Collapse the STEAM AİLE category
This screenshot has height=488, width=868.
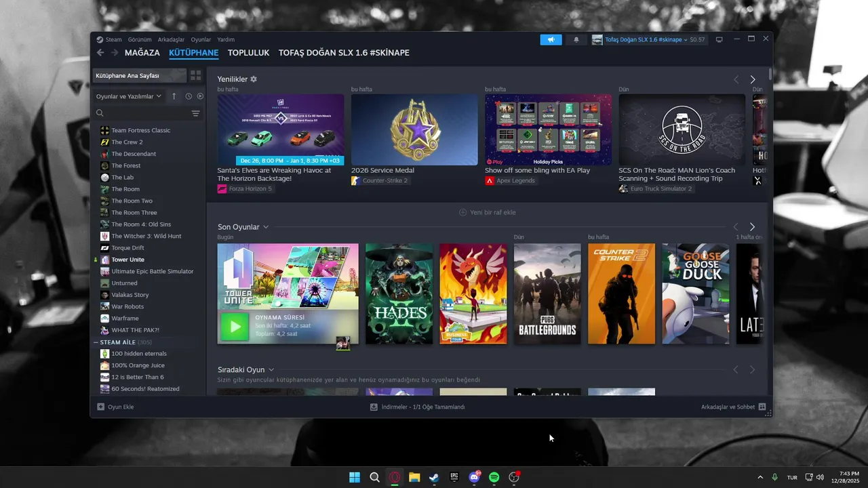pos(96,342)
